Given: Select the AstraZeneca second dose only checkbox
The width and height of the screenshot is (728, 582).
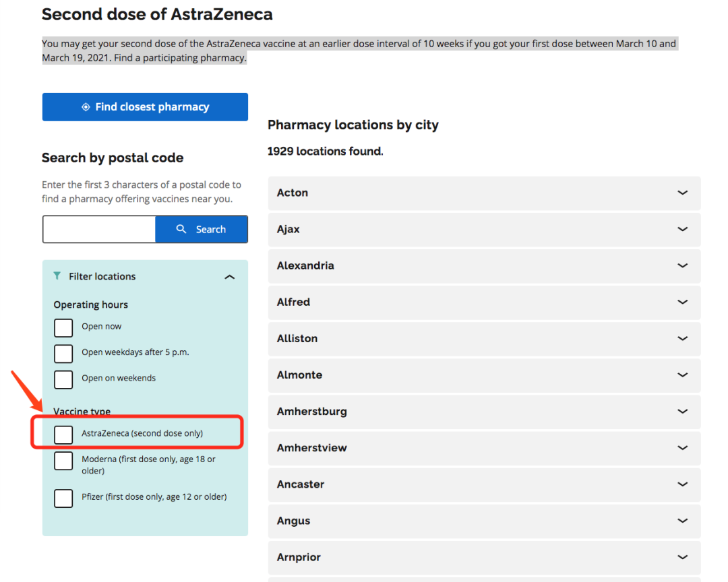Looking at the screenshot, I should pos(63,435).
